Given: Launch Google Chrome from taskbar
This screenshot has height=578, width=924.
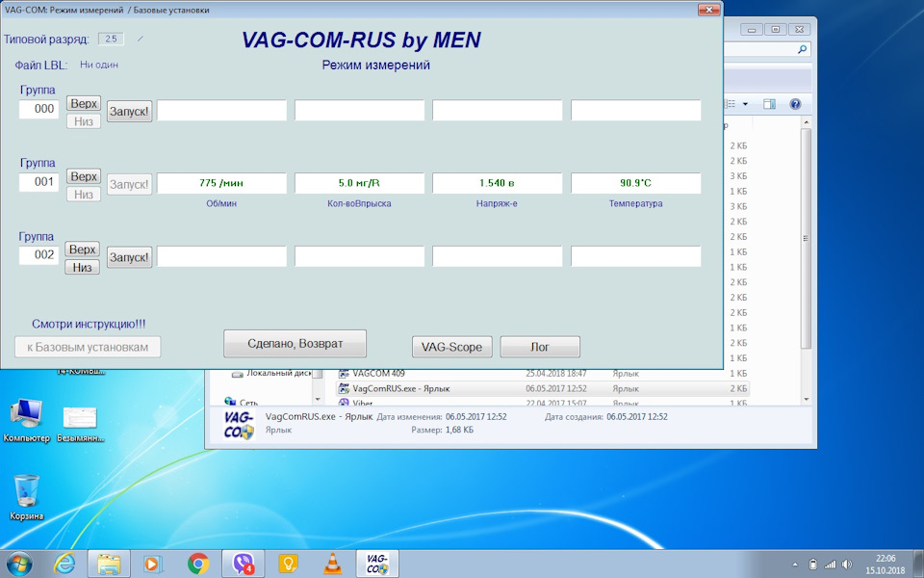Looking at the screenshot, I should click(198, 565).
